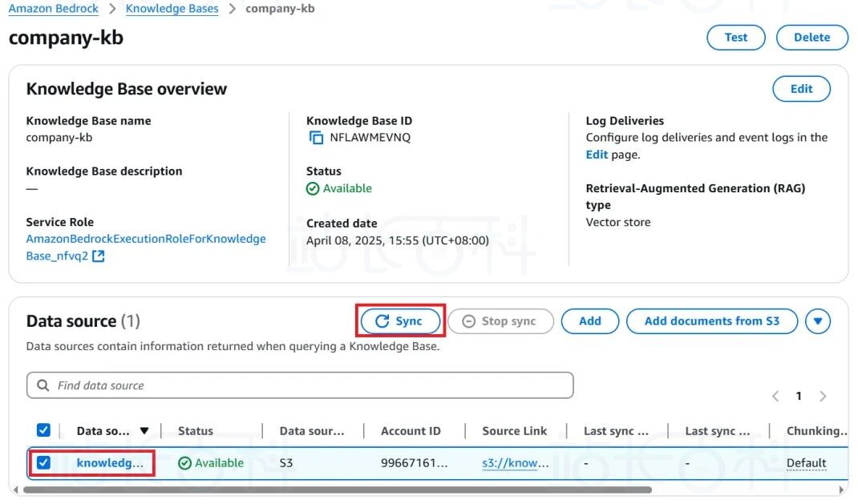Click the Stop sync button
858x504 pixels.
(x=500, y=321)
